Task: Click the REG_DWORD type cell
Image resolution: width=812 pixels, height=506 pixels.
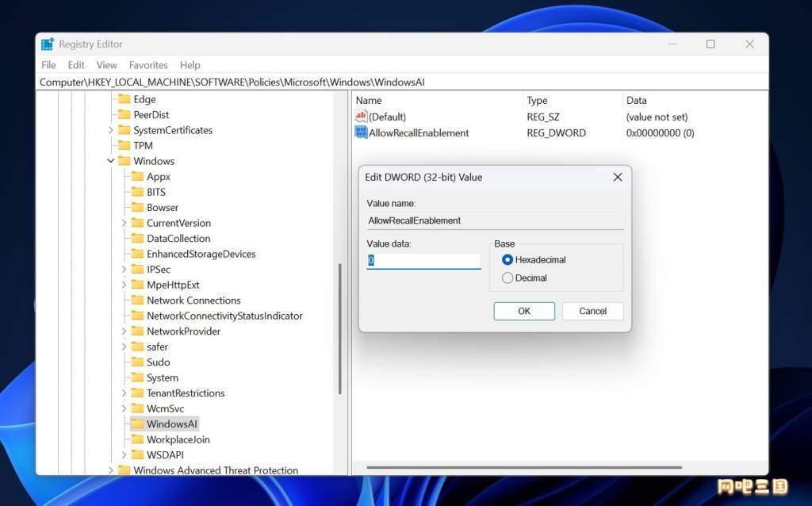Action: tap(556, 133)
